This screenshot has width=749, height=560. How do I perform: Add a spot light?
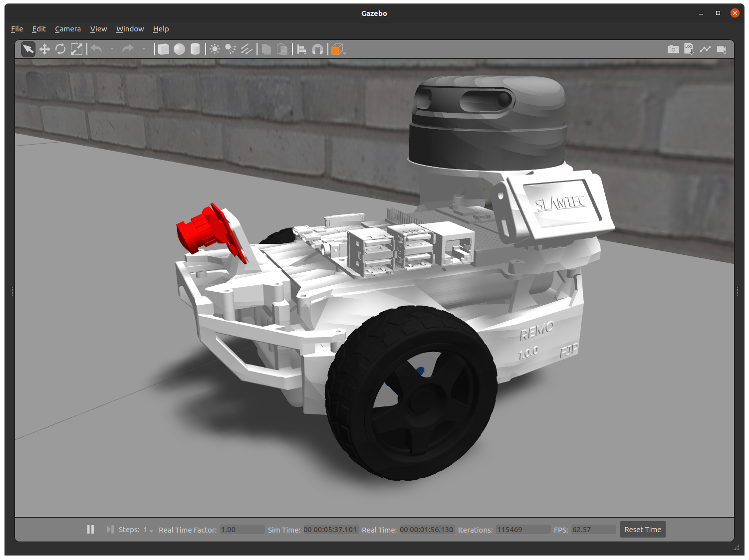[x=230, y=49]
